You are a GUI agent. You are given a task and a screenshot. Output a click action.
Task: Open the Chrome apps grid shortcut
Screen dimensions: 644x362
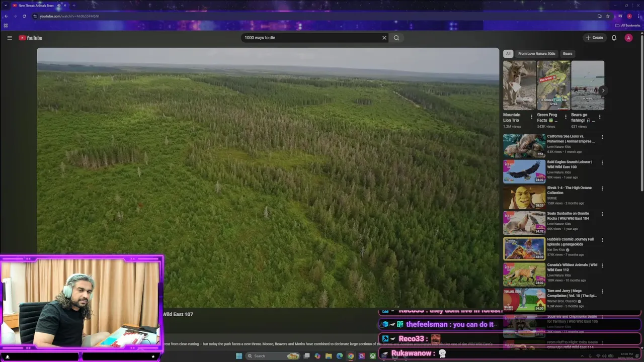tap(6, 25)
